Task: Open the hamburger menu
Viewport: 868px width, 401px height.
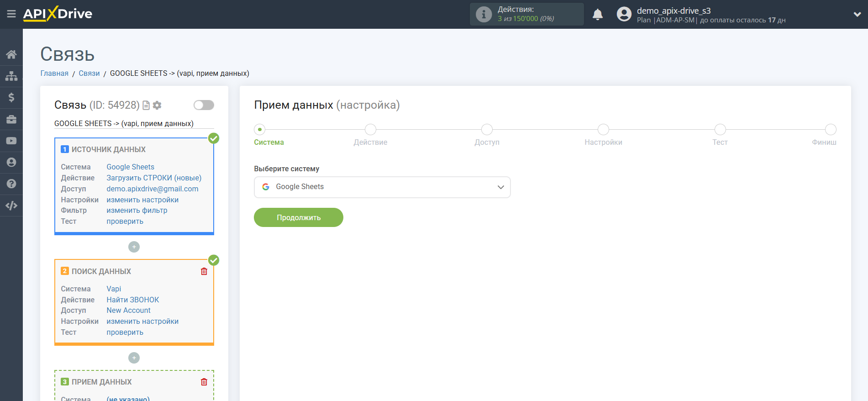Action: point(11,14)
